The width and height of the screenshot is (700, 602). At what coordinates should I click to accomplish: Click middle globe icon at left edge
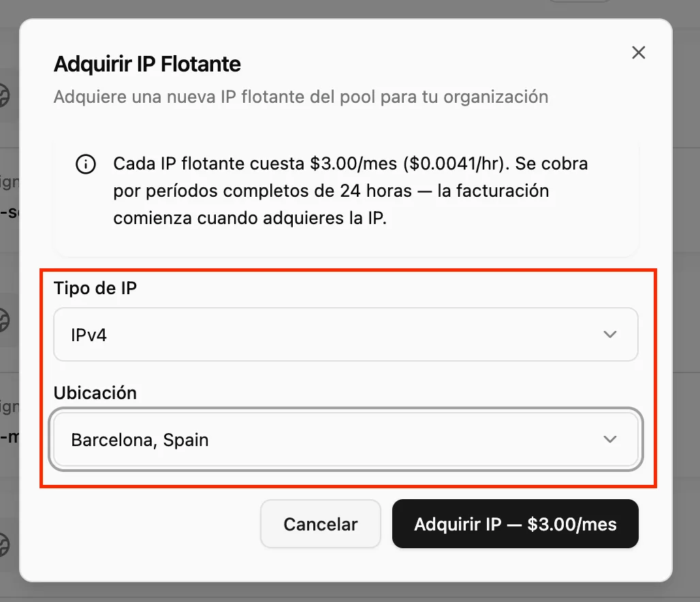[4, 319]
